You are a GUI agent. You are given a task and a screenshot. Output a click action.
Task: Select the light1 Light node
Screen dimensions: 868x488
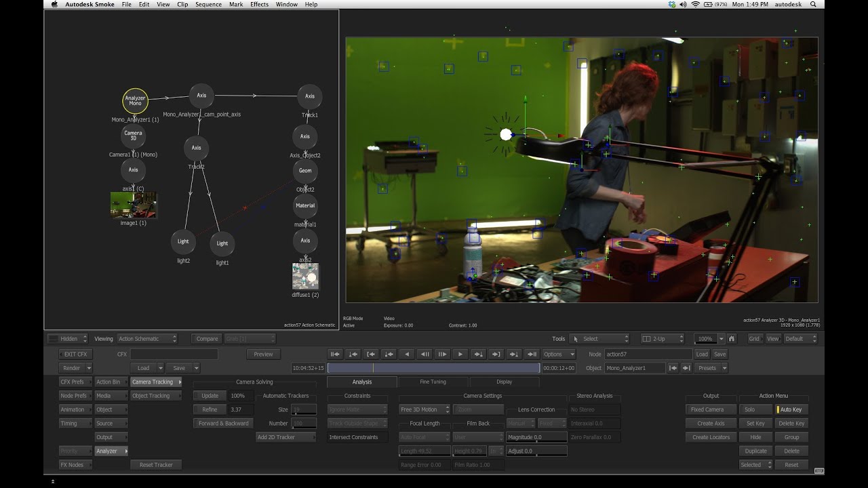(222, 244)
